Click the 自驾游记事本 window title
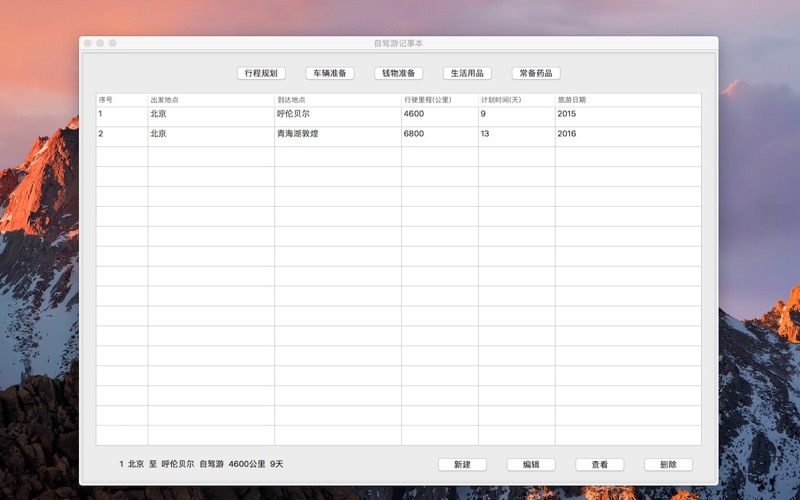Viewport: 800px width, 500px height. tap(398, 43)
